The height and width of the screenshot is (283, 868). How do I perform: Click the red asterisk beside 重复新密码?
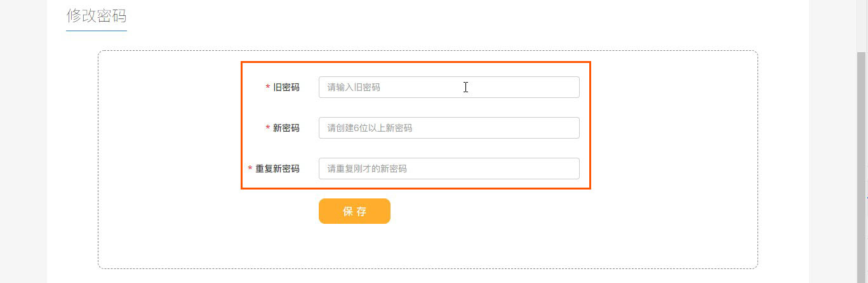coord(250,169)
